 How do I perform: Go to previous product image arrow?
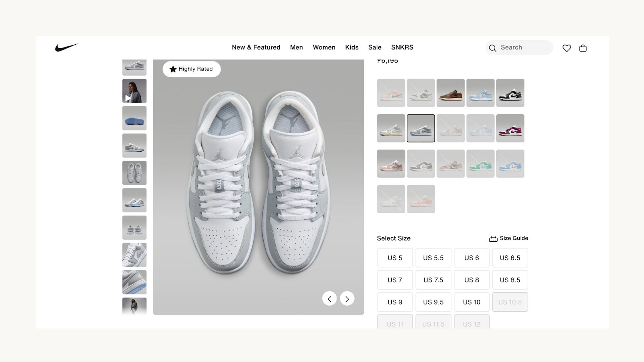329,298
